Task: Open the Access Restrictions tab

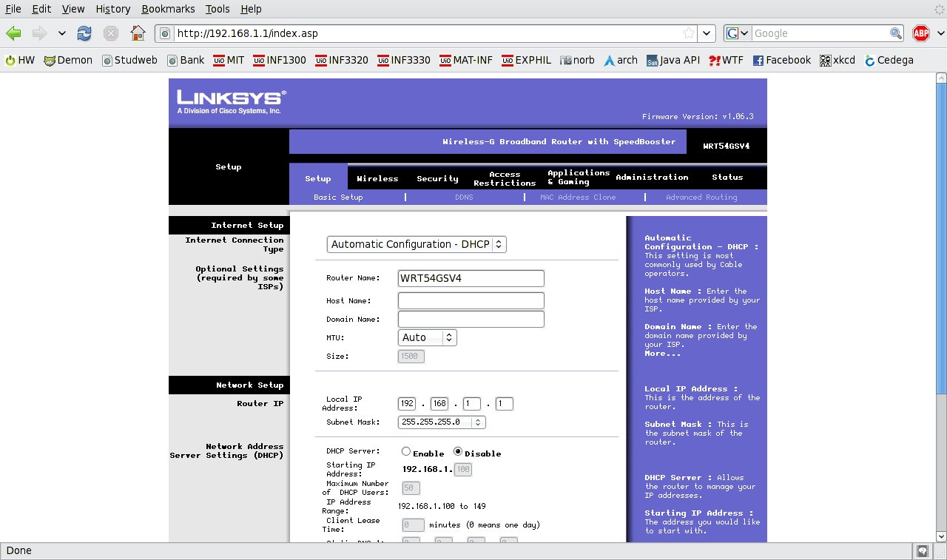Action: [505, 178]
